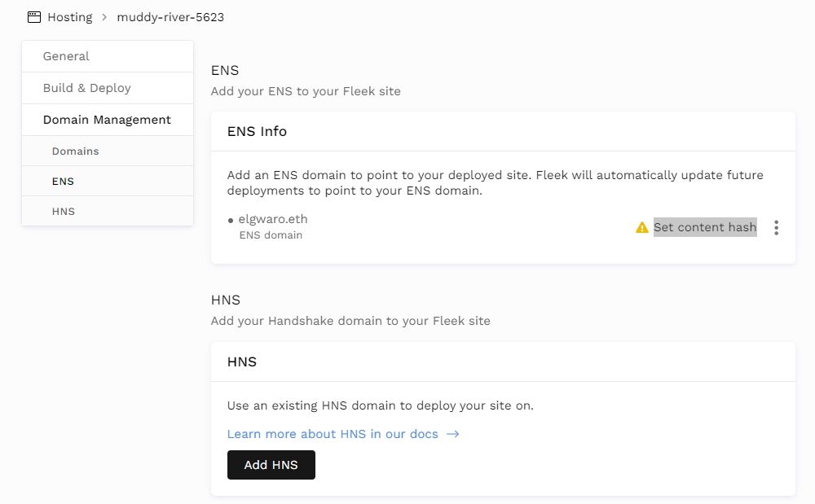Go to Hosting in the breadcrumb
This screenshot has width=815, height=504.
(x=69, y=17)
